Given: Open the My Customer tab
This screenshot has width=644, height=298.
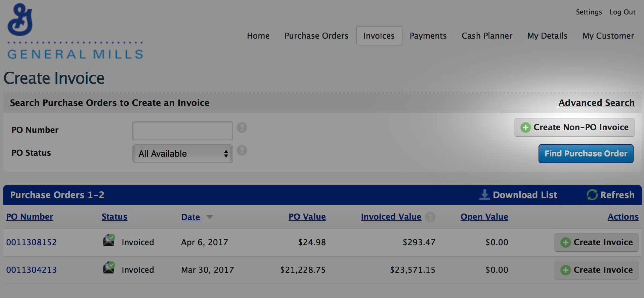Looking at the screenshot, I should [x=608, y=36].
